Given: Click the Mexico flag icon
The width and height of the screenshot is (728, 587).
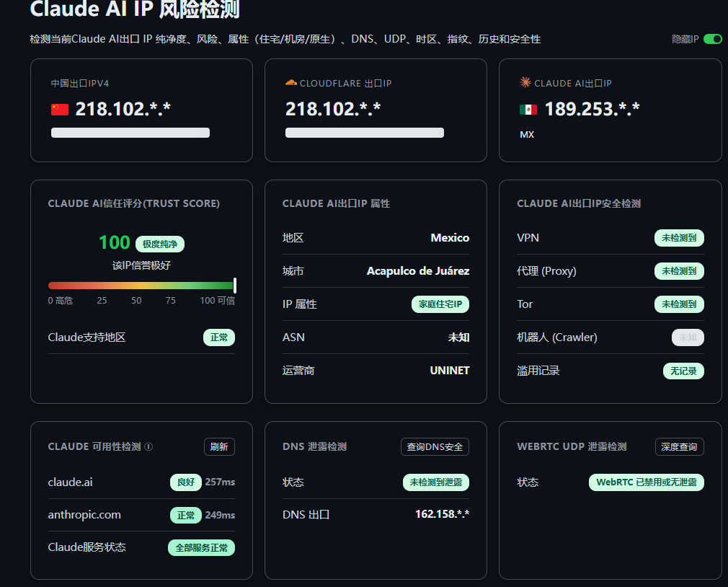Looking at the screenshot, I should (x=528, y=110).
